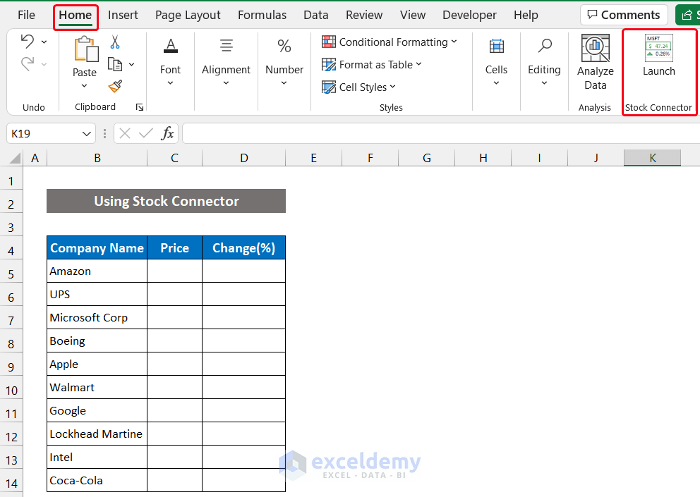Viewport: 700px width, 497px height.
Task: Open the Comments button
Action: coord(624,15)
